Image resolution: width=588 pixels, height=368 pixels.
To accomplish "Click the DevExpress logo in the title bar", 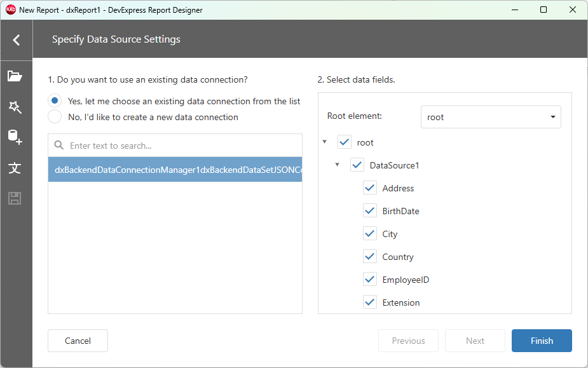I will tap(9, 10).
